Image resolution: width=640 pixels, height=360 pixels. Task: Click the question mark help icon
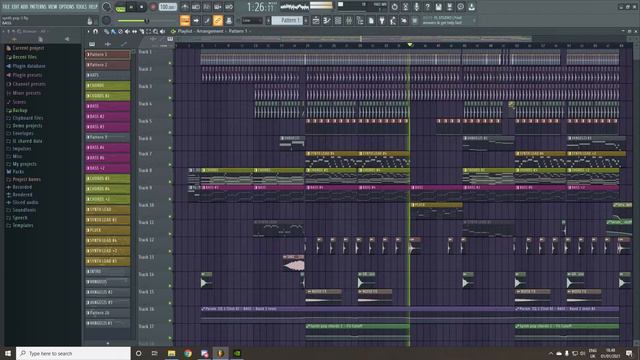coord(427,7)
